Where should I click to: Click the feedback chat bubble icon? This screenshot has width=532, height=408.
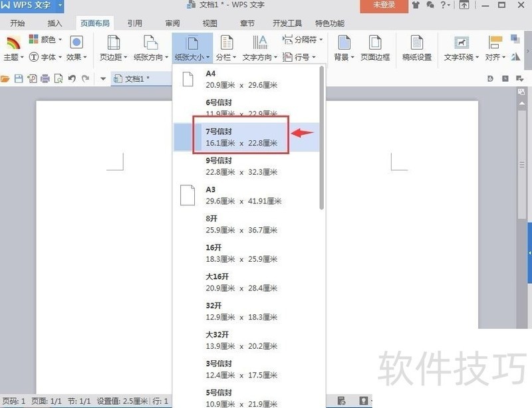pyautogui.click(x=430, y=5)
